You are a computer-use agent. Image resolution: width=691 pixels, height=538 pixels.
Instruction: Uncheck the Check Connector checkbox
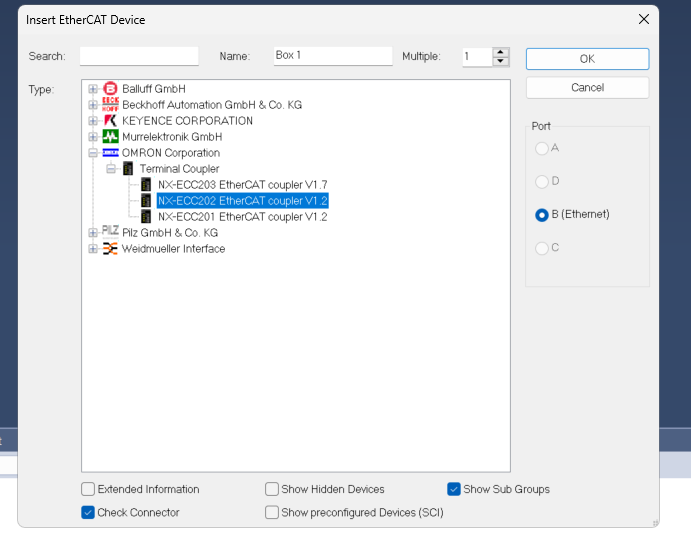click(88, 512)
